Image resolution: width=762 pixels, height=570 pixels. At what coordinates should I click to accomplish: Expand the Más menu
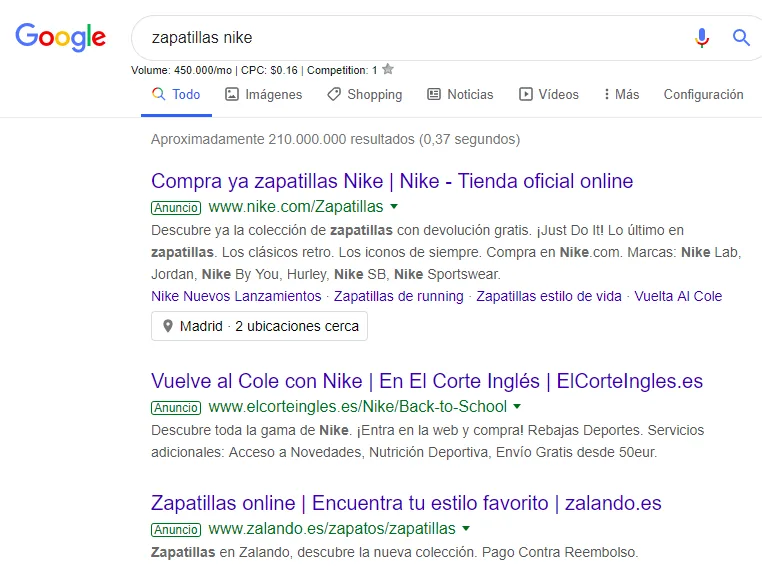click(x=622, y=94)
